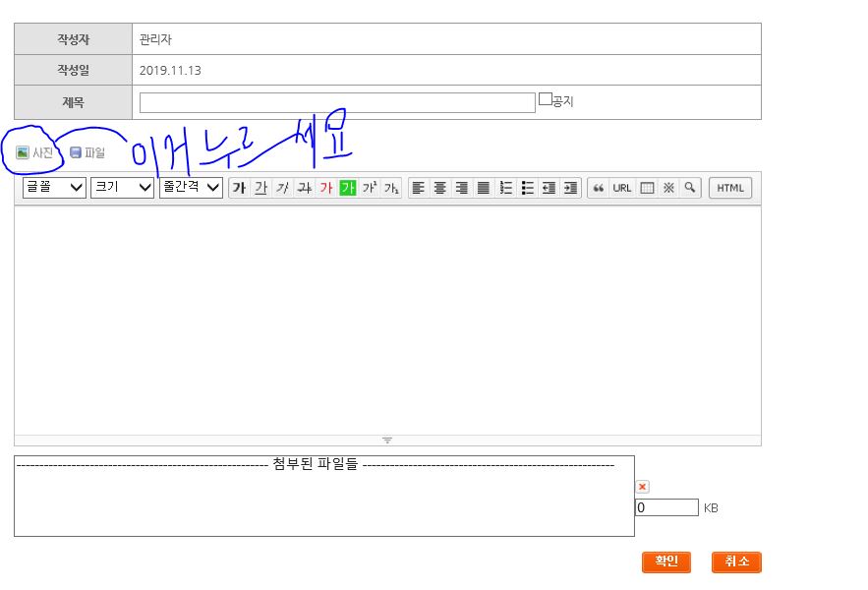Apply strikethrough formatting

pos(304,188)
